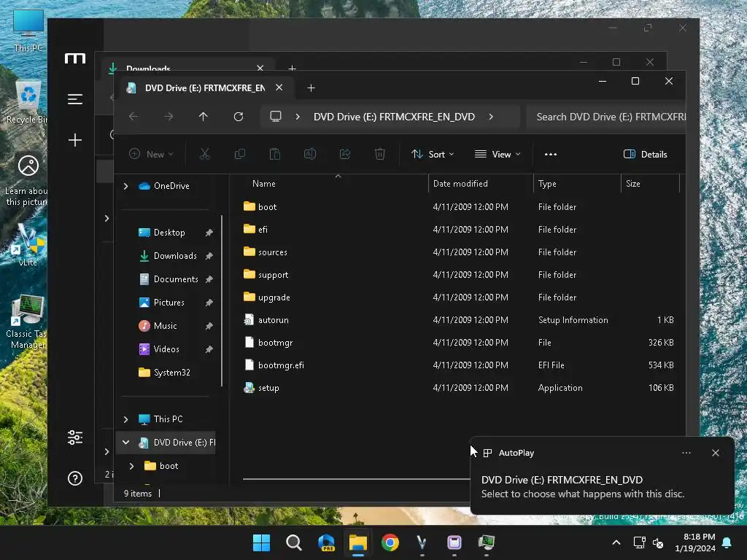747x560 pixels.
Task: Expand OneDrive in navigation pane
Action: (x=125, y=186)
